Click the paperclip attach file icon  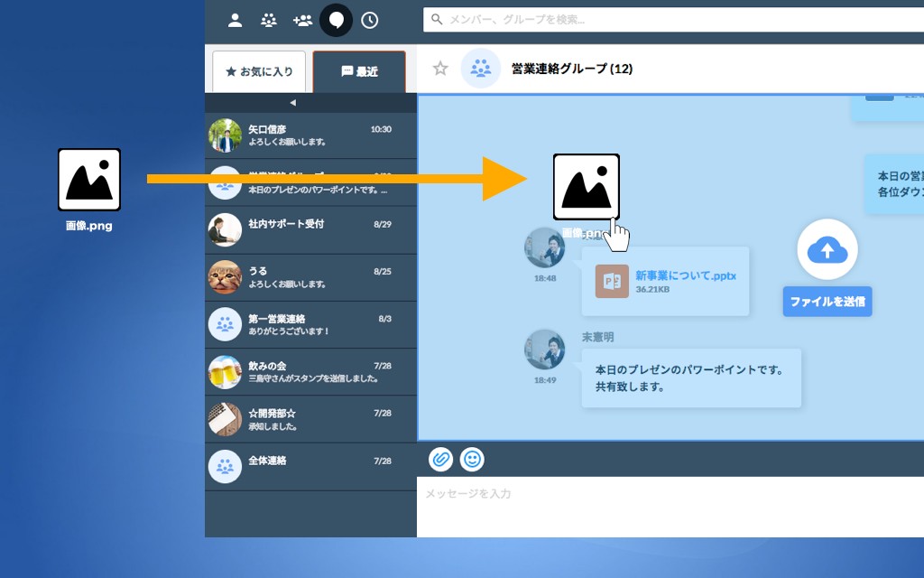click(x=440, y=459)
